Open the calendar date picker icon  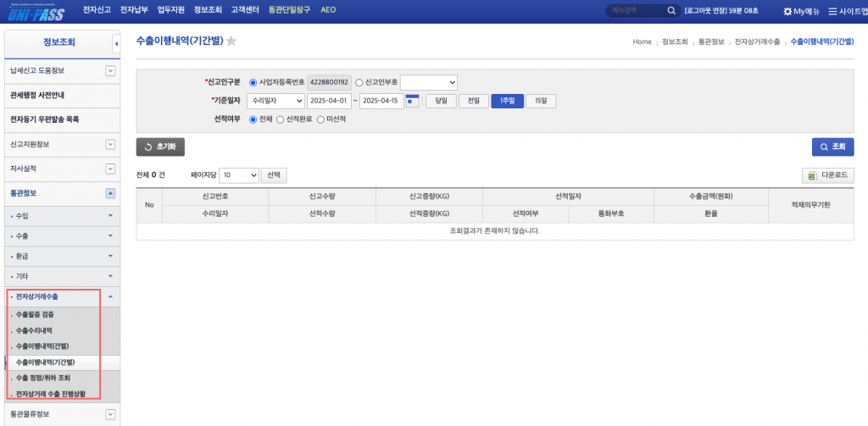413,101
